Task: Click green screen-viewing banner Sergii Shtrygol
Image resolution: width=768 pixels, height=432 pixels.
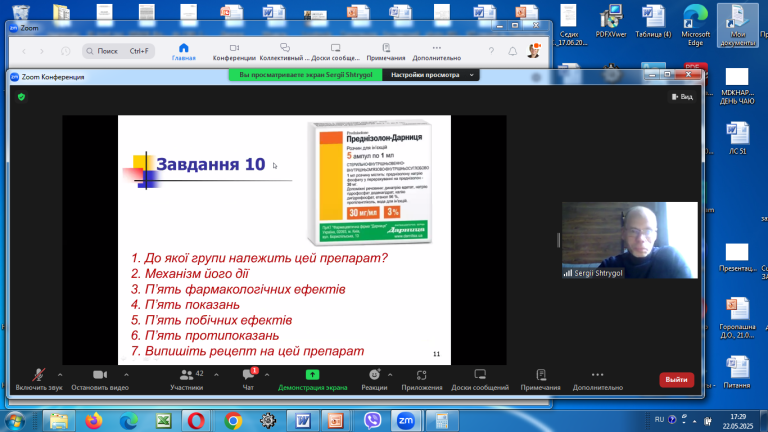Action: [306, 75]
